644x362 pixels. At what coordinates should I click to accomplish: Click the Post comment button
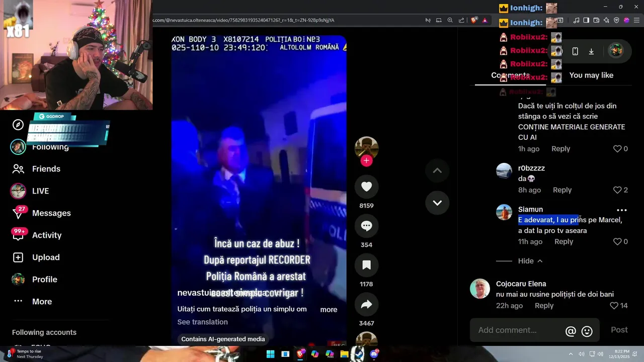point(619,330)
